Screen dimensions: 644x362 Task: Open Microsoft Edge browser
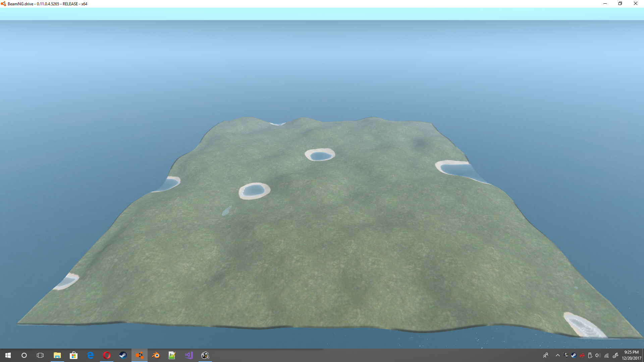tap(90, 355)
